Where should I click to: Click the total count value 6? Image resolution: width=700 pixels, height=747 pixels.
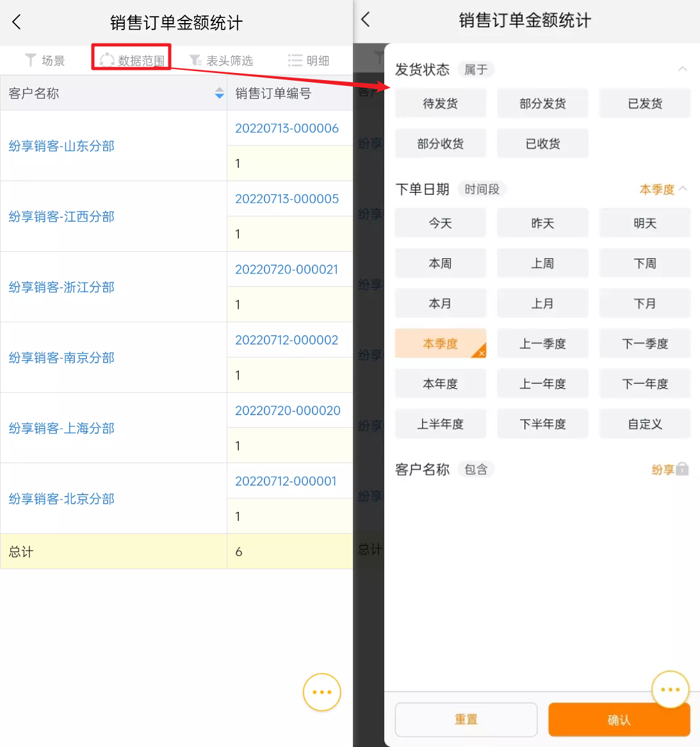pos(239,552)
